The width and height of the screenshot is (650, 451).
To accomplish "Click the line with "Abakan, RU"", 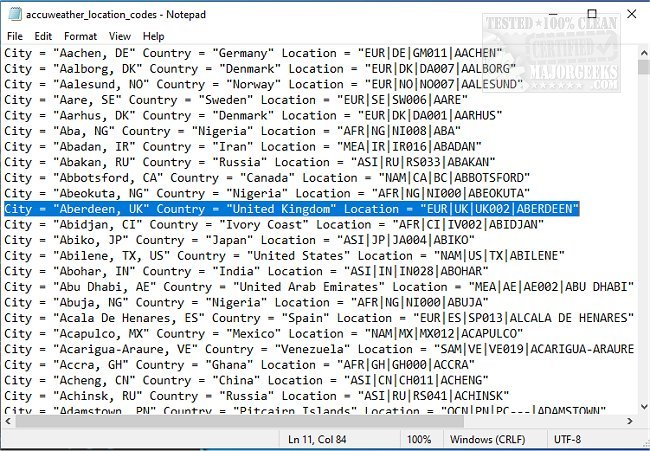I will point(250,162).
